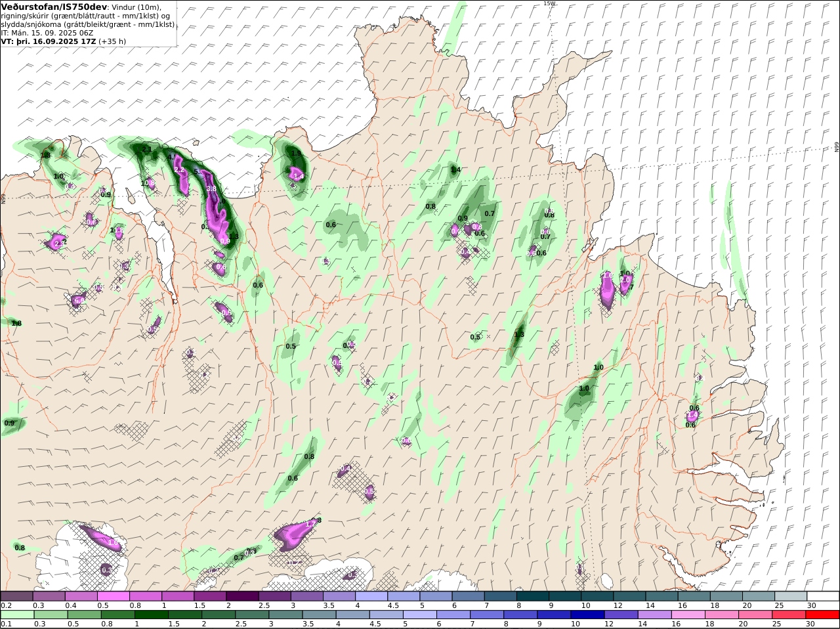
Task: Pick the grey-teal swatch labeled 20 in top legend row
Action: [759, 596]
